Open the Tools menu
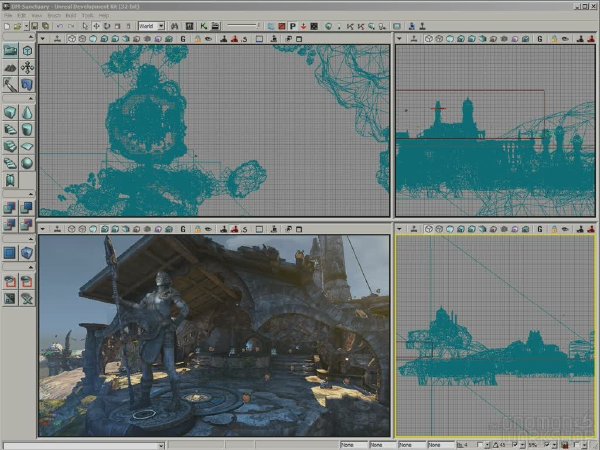Viewport: 600px width, 450px height. pos(88,15)
